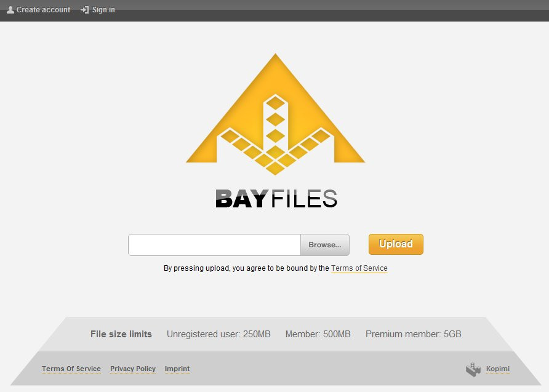Click the Kopimi text link
Viewport: 549px width, 392px height.
point(497,368)
